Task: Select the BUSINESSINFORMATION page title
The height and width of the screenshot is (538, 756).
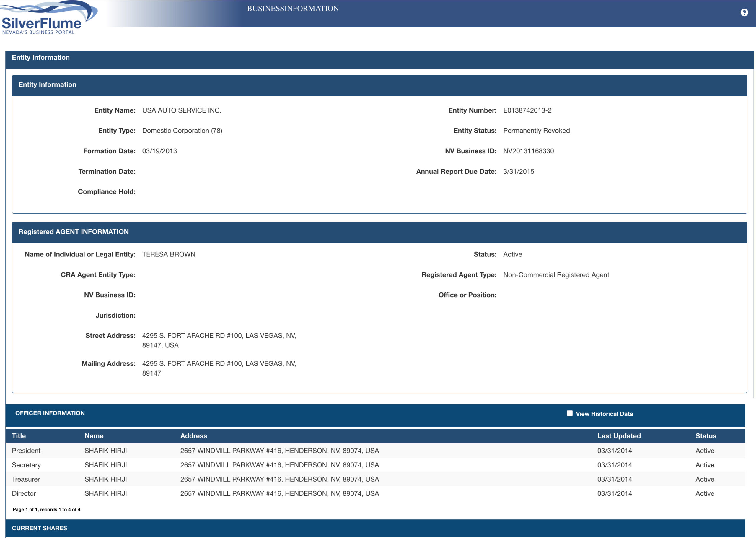Action: 293,9
